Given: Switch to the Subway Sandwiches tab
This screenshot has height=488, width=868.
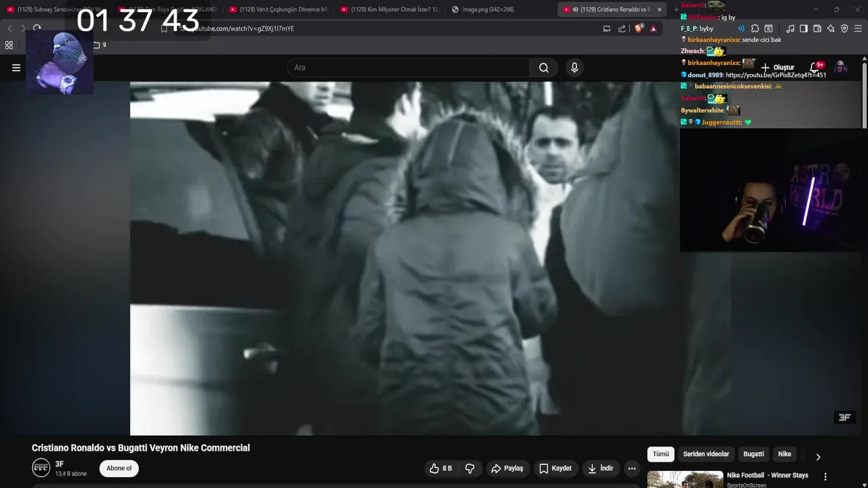Looking at the screenshot, I should (56, 9).
